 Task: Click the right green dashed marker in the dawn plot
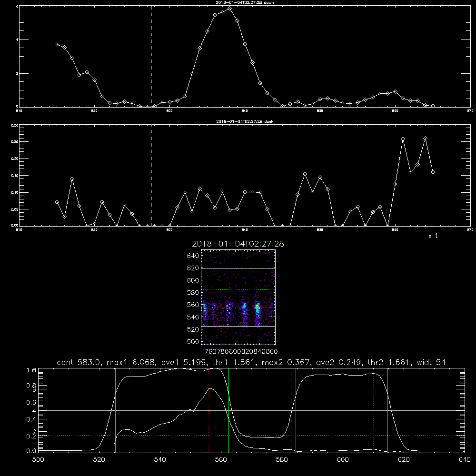(263, 56)
